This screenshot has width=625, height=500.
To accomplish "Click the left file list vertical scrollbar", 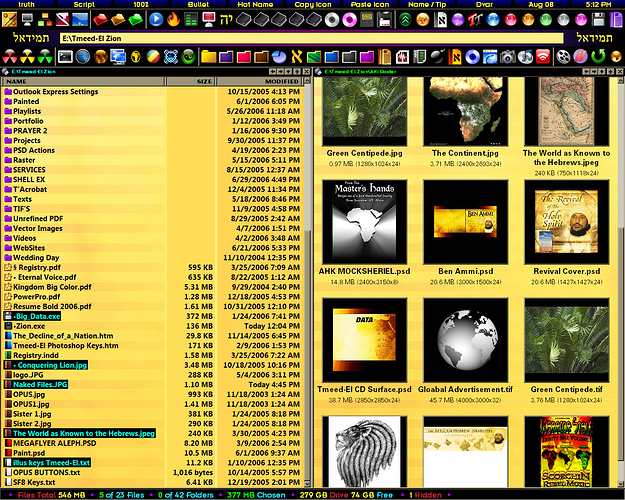I will (307, 282).
